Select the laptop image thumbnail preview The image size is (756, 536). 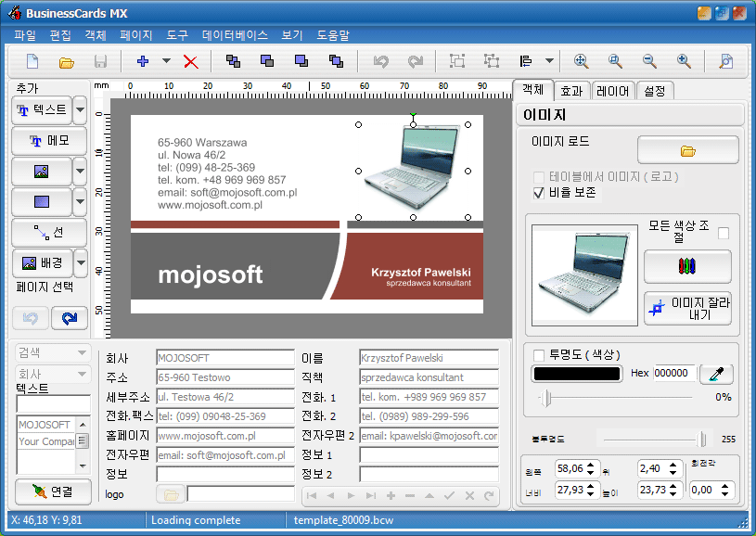tap(584, 274)
